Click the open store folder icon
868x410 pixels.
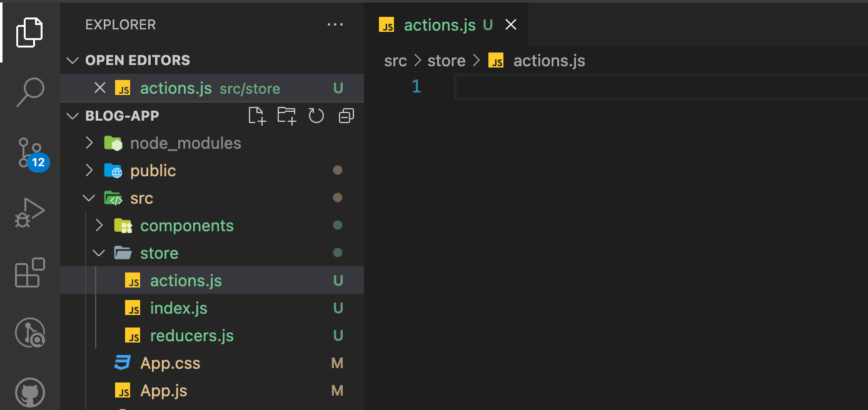click(123, 253)
